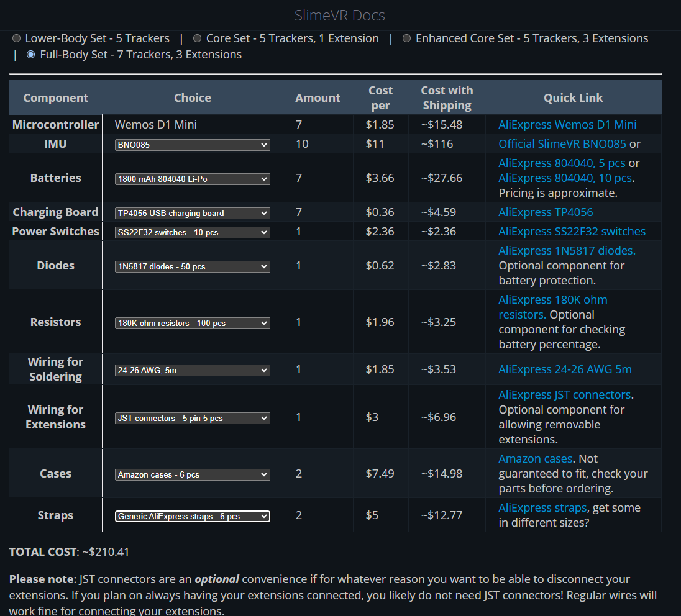Click the Wiring for Extensions label
Screen dimensions: 681x616
[55, 417]
